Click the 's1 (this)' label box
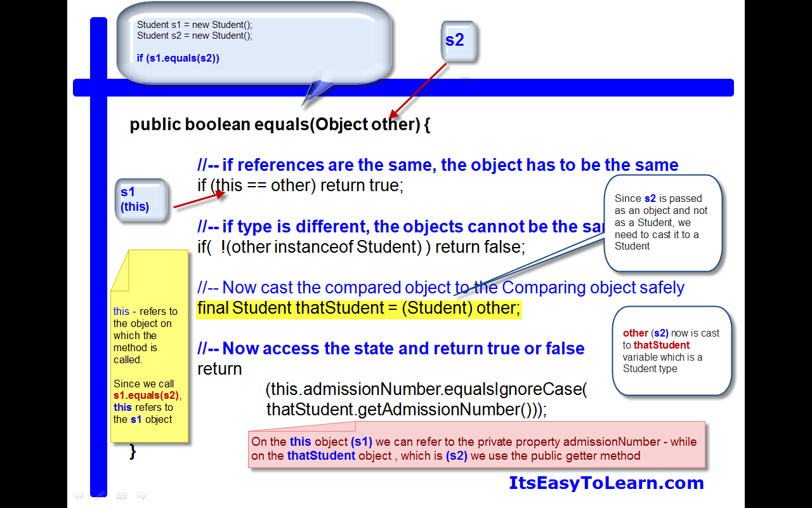The width and height of the screenshot is (812, 508). (x=141, y=199)
